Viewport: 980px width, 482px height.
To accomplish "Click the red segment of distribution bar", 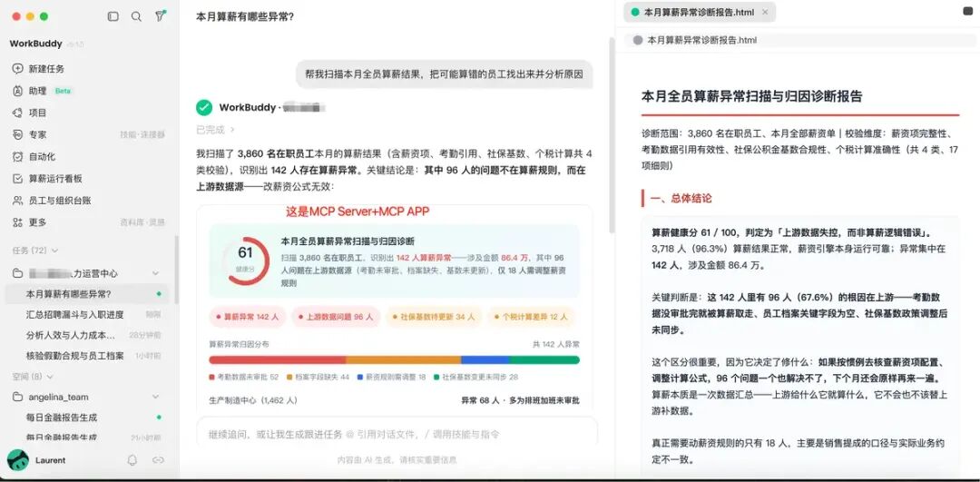I will click(277, 360).
